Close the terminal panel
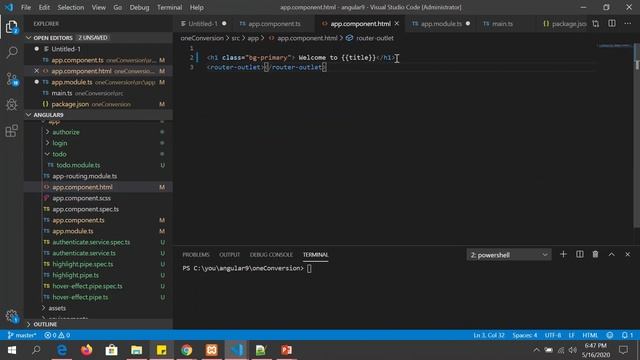 pos(628,254)
